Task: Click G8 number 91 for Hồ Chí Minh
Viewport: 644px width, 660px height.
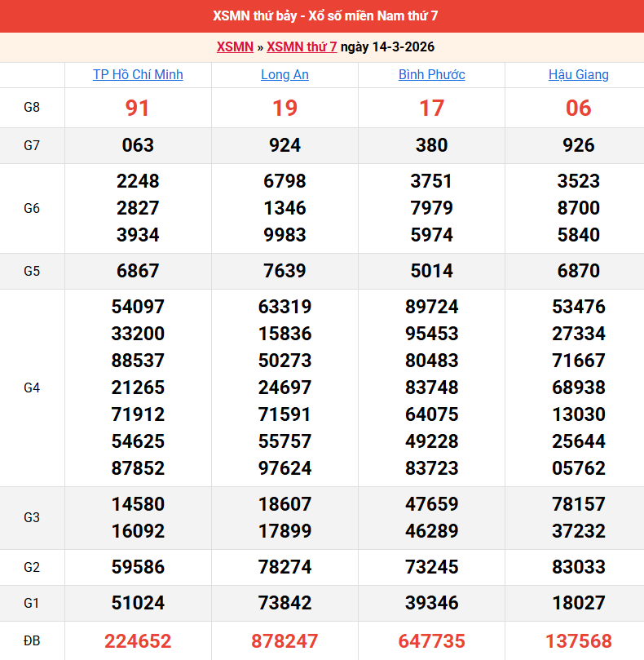Action: (x=138, y=108)
